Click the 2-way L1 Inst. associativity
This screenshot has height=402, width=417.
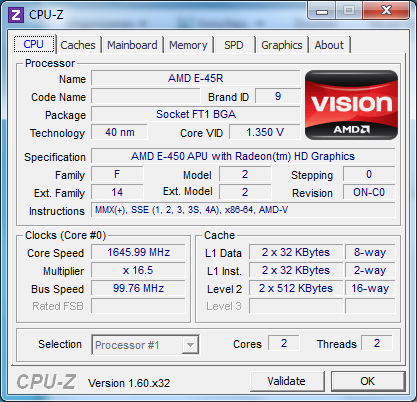pyautogui.click(x=370, y=270)
